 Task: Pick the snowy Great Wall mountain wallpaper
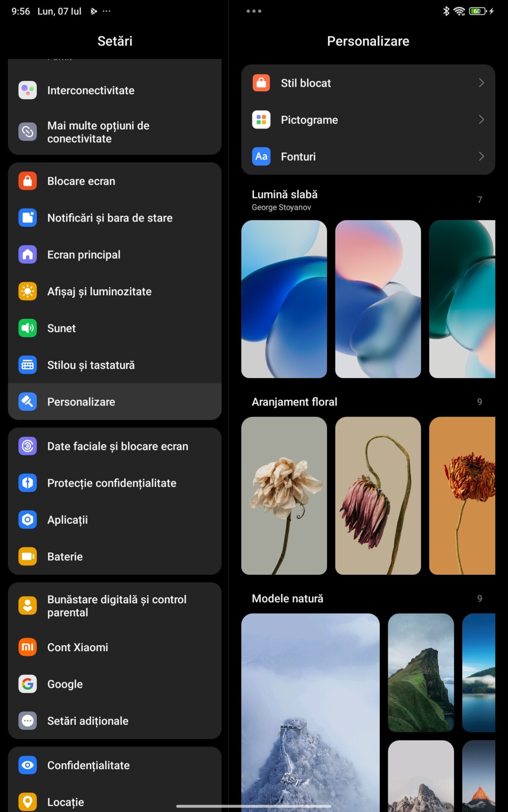click(x=310, y=713)
